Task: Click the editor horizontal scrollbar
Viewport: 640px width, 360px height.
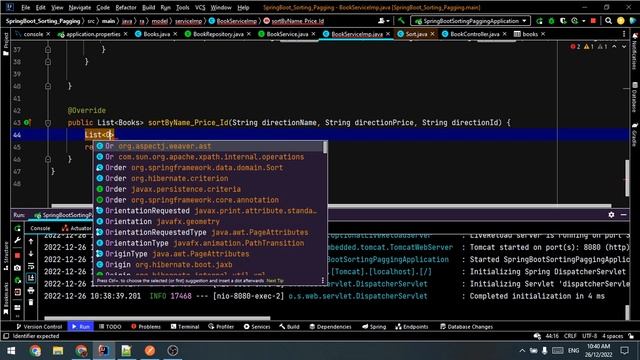Action: pos(331,206)
